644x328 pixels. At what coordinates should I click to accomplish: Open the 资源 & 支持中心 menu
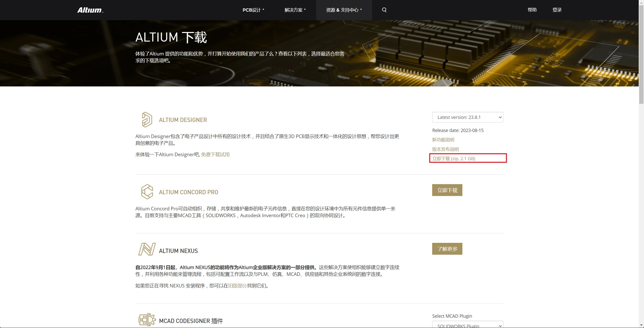coord(344,10)
